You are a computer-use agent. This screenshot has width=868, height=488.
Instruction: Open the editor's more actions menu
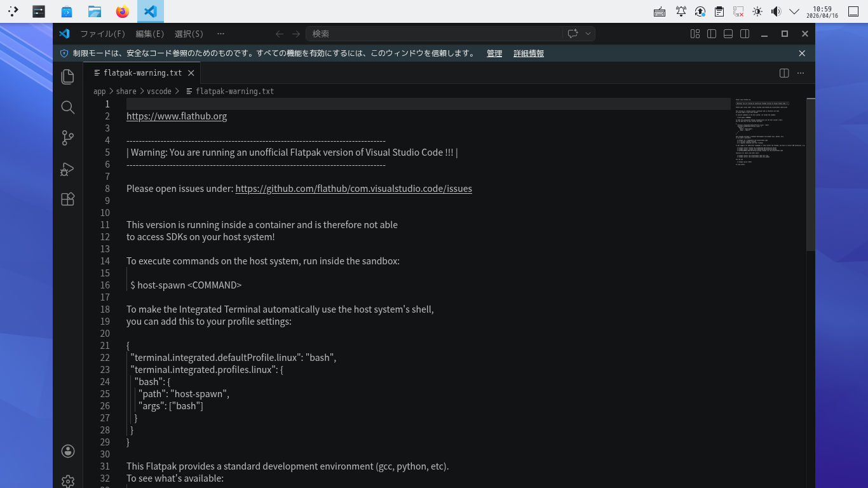click(801, 73)
